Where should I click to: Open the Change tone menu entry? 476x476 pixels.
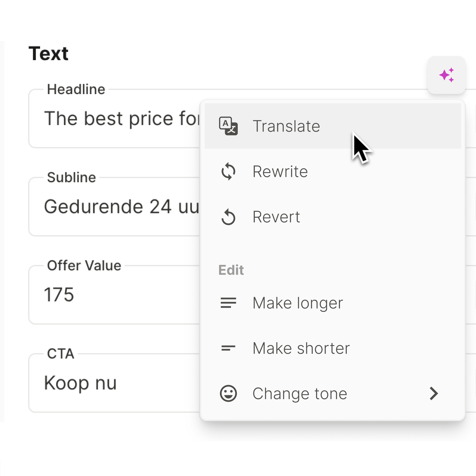[x=300, y=393]
